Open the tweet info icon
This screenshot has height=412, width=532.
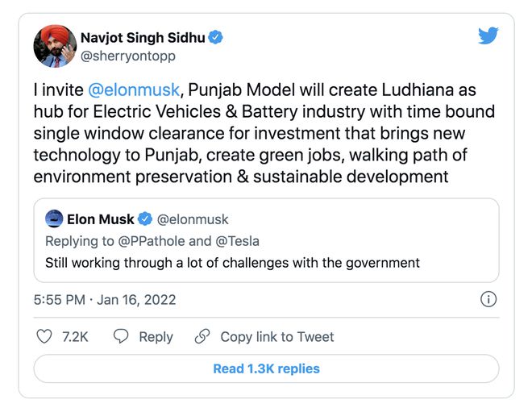tap(488, 299)
